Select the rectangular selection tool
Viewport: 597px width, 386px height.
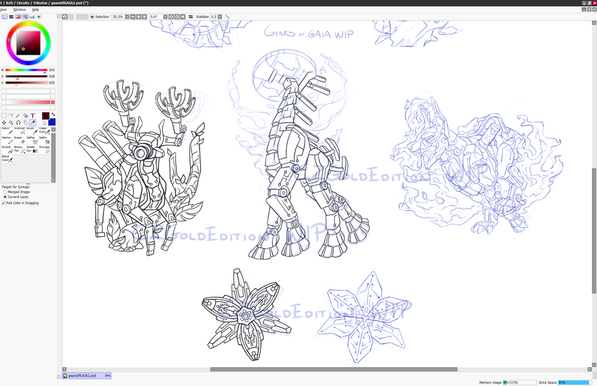4,115
